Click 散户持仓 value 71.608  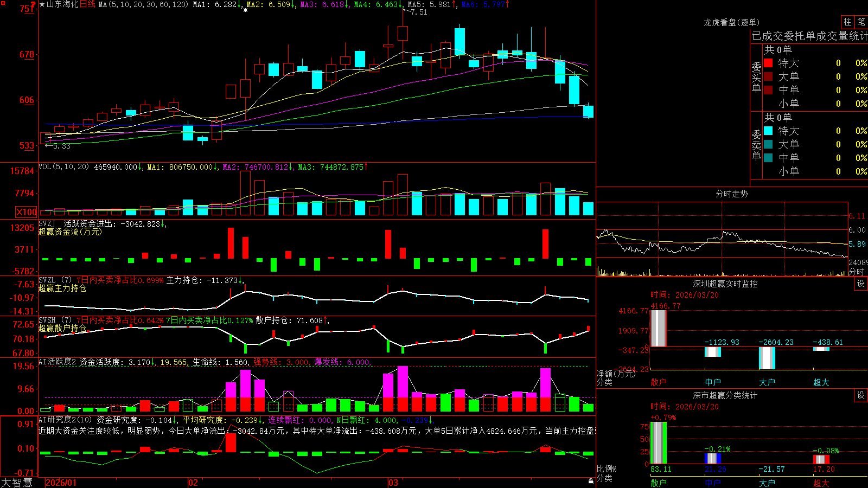coord(292,320)
